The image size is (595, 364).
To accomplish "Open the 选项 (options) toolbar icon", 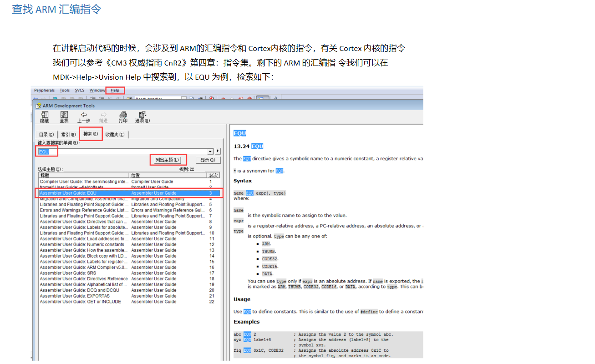I will pyautogui.click(x=142, y=117).
